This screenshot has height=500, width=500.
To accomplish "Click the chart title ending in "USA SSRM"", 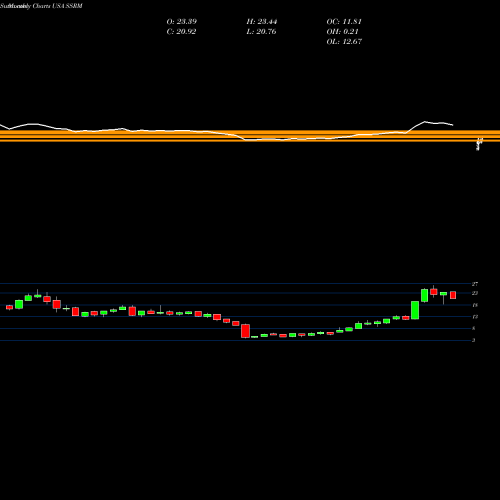I will click(x=41, y=6).
